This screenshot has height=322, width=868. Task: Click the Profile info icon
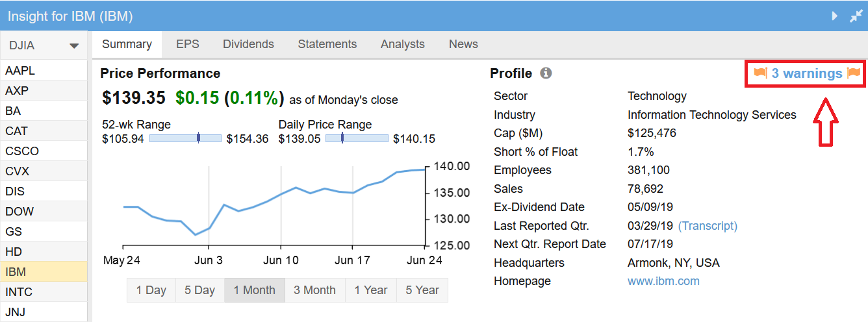(546, 73)
